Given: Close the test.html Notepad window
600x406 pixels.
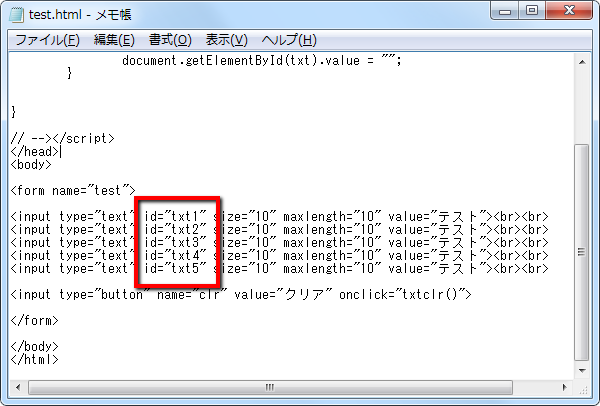Looking at the screenshot, I should pos(569,11).
